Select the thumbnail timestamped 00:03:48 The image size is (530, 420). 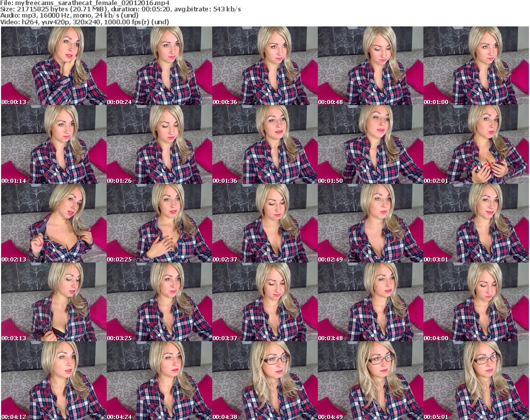pos(370,302)
